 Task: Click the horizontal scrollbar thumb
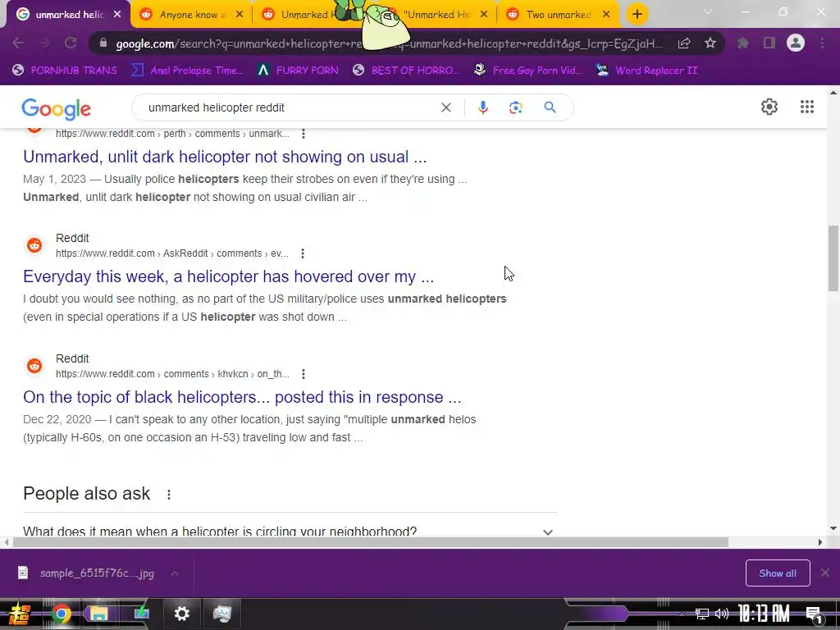tap(371, 542)
